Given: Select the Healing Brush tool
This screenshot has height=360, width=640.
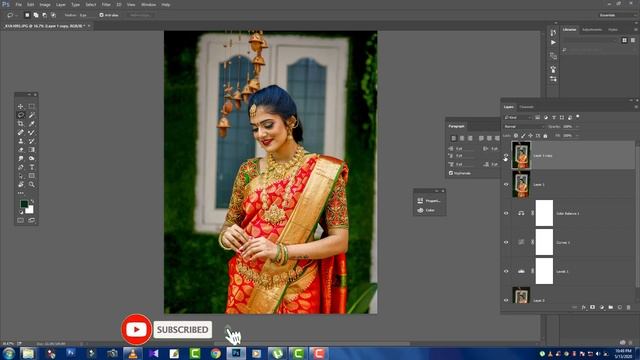Looking at the screenshot, I should pos(20,132).
